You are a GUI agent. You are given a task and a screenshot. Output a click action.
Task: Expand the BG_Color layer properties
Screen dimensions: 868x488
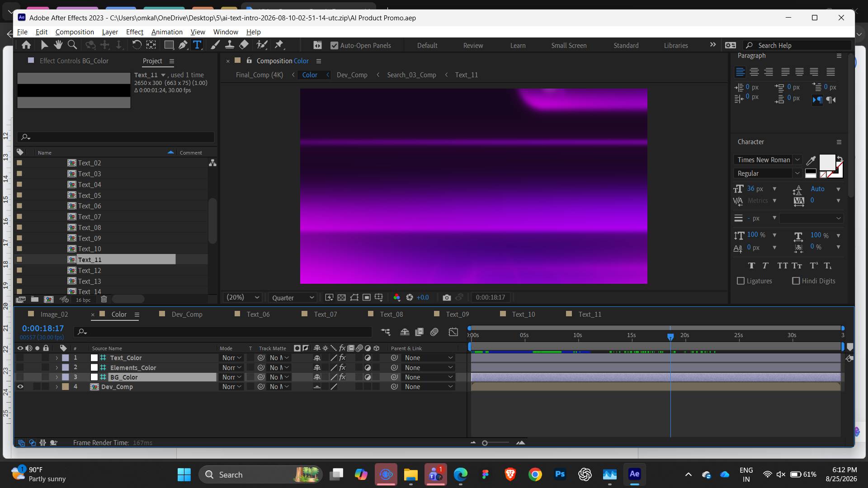point(57,377)
